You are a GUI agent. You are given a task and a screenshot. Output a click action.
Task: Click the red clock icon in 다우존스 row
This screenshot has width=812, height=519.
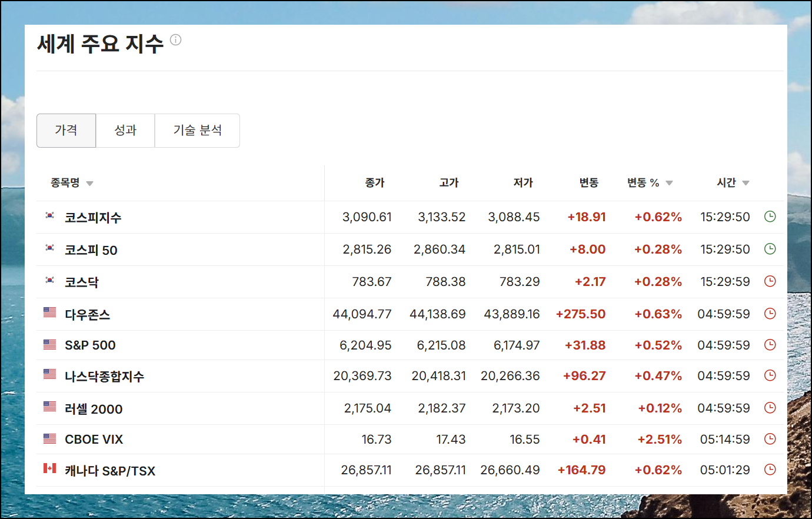pyautogui.click(x=770, y=314)
